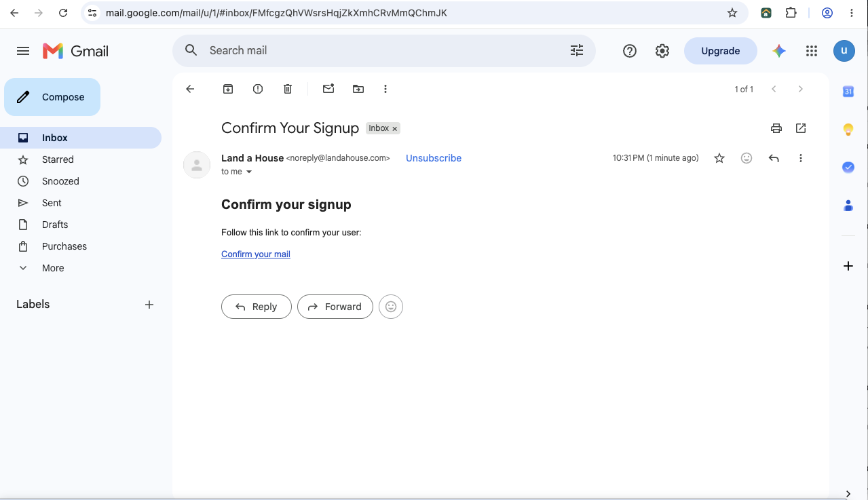Open the browser extensions puzzle icon
This screenshot has width=868, height=500.
(791, 13)
